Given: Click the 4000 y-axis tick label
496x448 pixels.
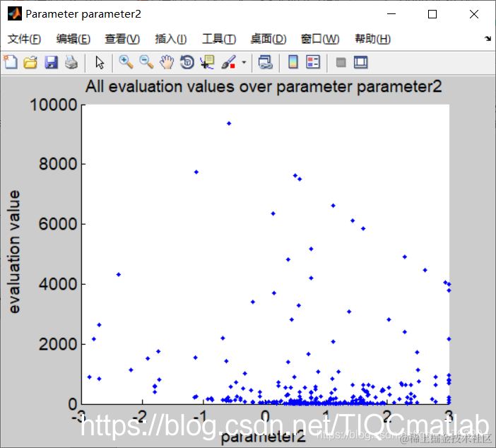Looking at the screenshot, I should pyautogui.click(x=58, y=284).
